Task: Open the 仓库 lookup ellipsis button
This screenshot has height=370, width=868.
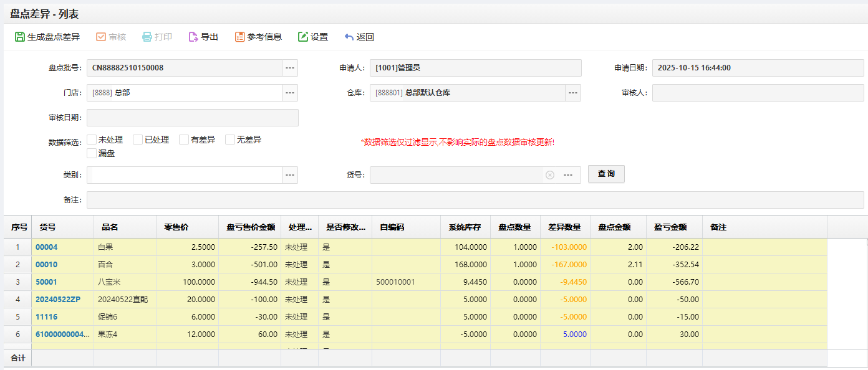Action: click(573, 93)
